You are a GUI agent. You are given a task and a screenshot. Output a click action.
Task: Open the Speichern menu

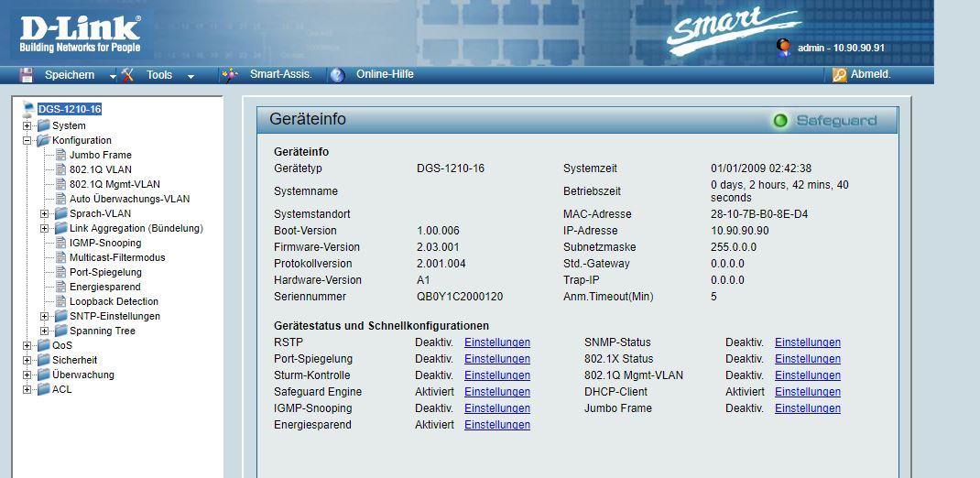pyautogui.click(x=70, y=75)
